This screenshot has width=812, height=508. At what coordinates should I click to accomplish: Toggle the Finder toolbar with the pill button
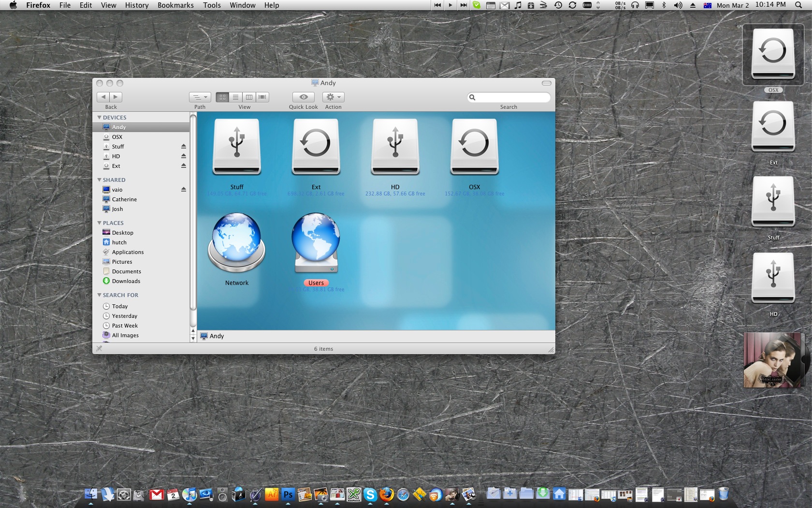coord(547,83)
